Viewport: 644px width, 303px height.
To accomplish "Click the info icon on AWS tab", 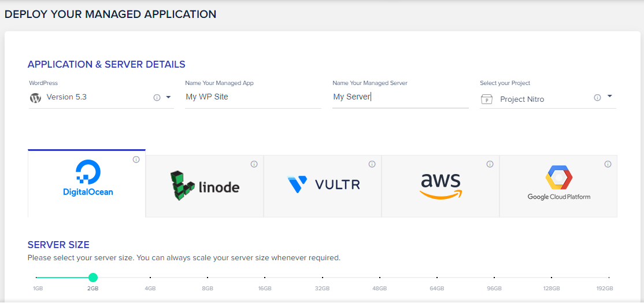I will pyautogui.click(x=490, y=164).
